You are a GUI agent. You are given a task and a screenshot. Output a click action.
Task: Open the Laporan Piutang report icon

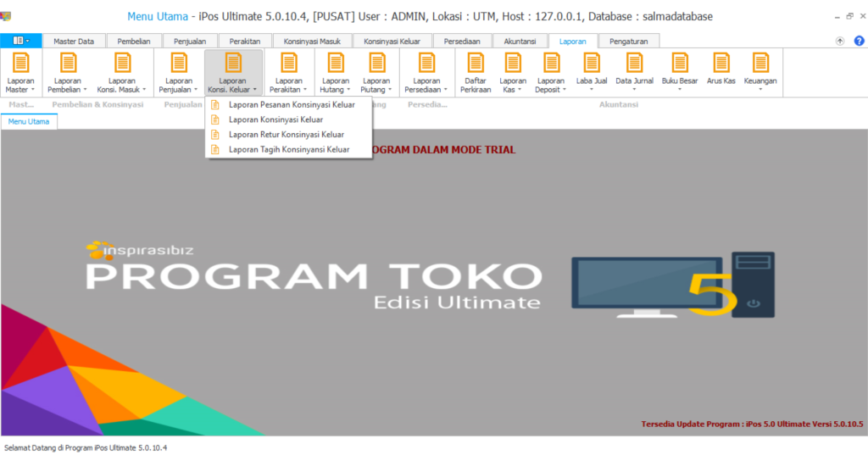pos(377,64)
